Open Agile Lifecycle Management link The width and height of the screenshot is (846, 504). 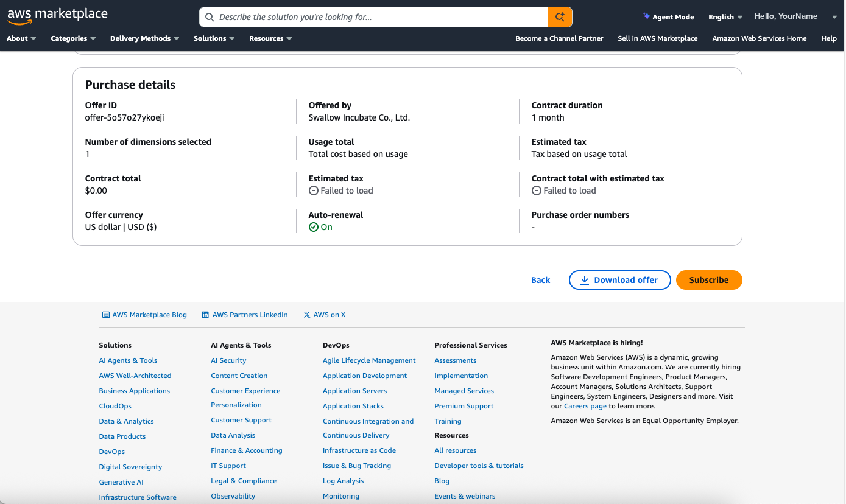pos(369,360)
